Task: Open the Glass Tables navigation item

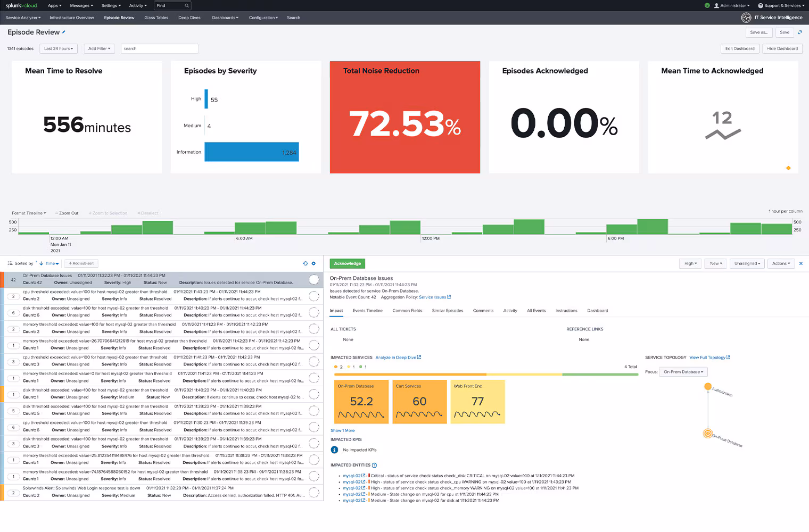Action: click(156, 18)
